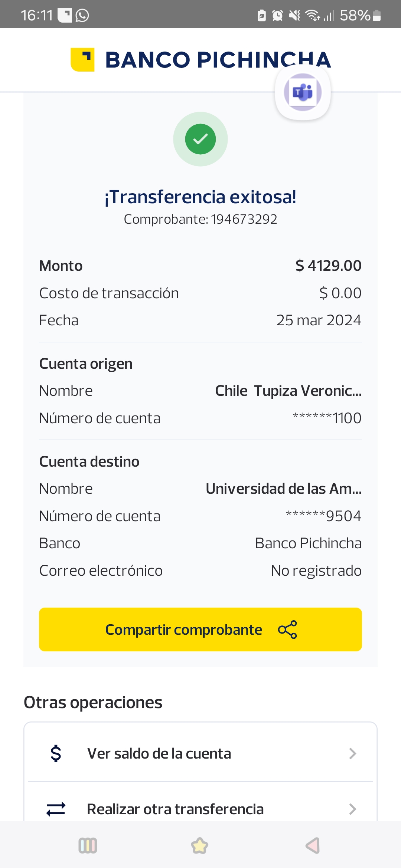401x868 pixels.
Task: Tap the chevron next to Ver saldo de la cuenta
Action: pyautogui.click(x=352, y=753)
